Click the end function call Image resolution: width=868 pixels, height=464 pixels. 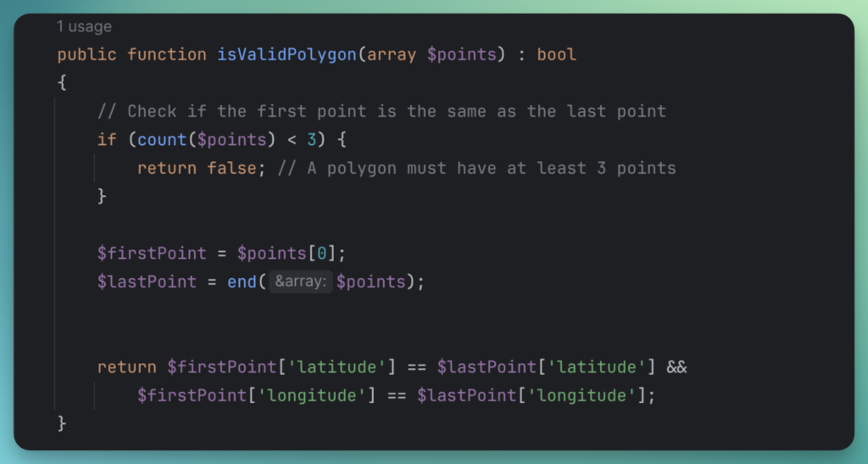(x=242, y=282)
